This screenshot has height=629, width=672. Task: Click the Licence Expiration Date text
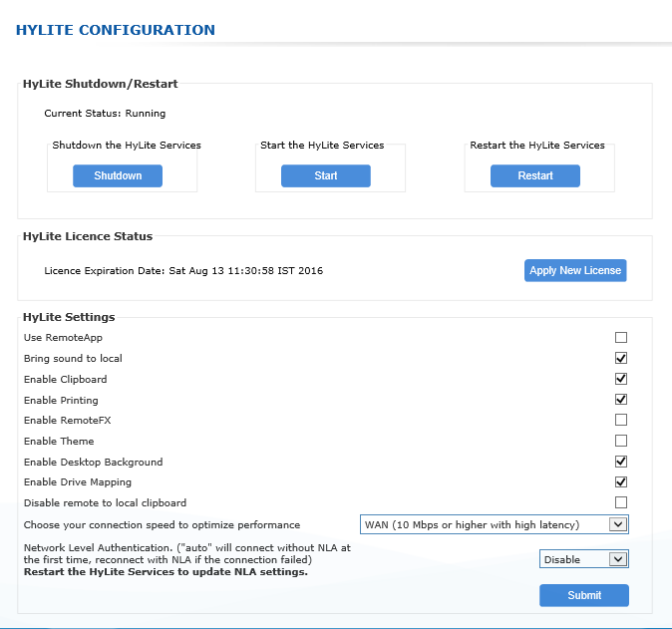point(183,271)
